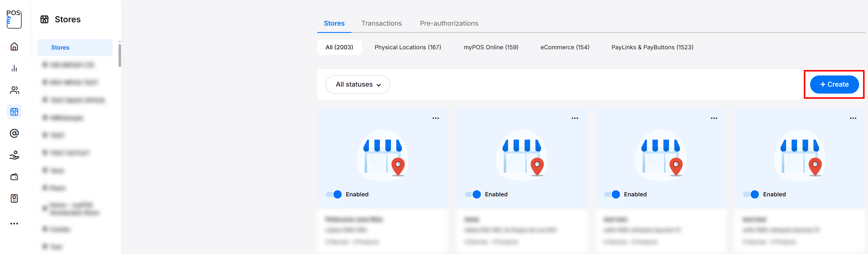Turn off Enabled on the rightmost store card
Image resolution: width=868 pixels, height=254 pixels.
[x=751, y=194]
